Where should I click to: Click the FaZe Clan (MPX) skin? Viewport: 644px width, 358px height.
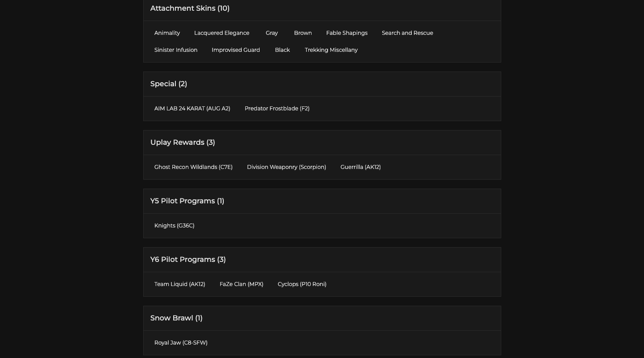241,284
